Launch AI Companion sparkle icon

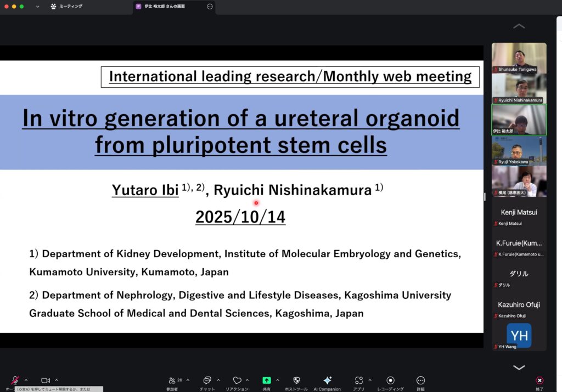click(327, 380)
